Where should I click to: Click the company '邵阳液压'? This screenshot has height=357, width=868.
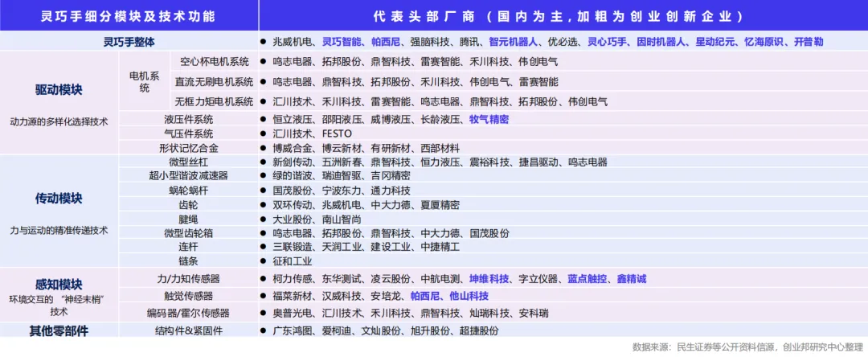pyautogui.click(x=342, y=119)
